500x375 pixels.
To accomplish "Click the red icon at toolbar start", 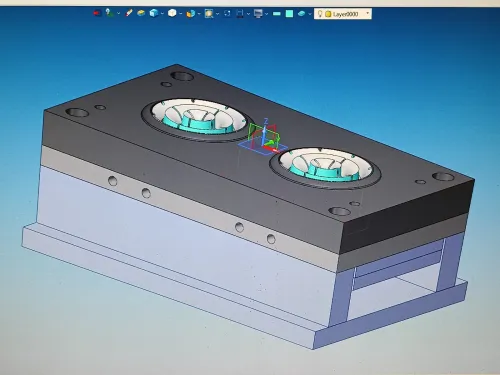I will point(97,13).
